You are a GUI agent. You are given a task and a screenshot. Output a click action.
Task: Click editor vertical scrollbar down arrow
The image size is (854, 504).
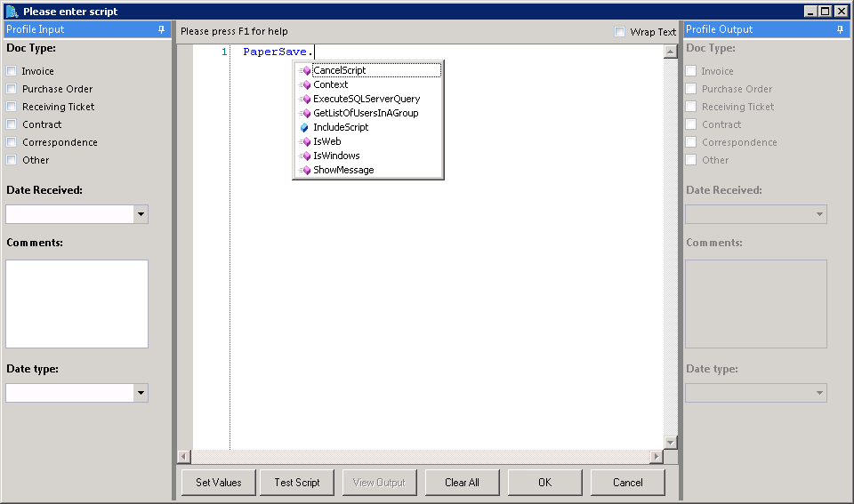(x=671, y=443)
